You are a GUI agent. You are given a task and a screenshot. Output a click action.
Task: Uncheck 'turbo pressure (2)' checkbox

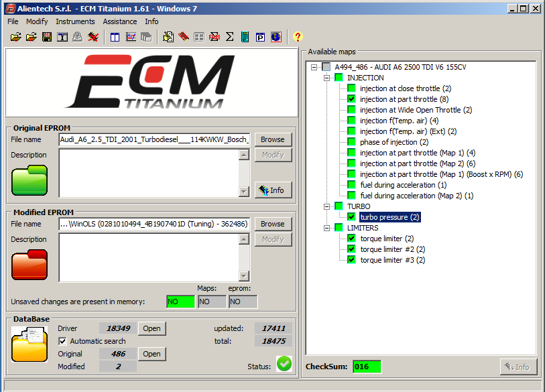tap(352, 217)
